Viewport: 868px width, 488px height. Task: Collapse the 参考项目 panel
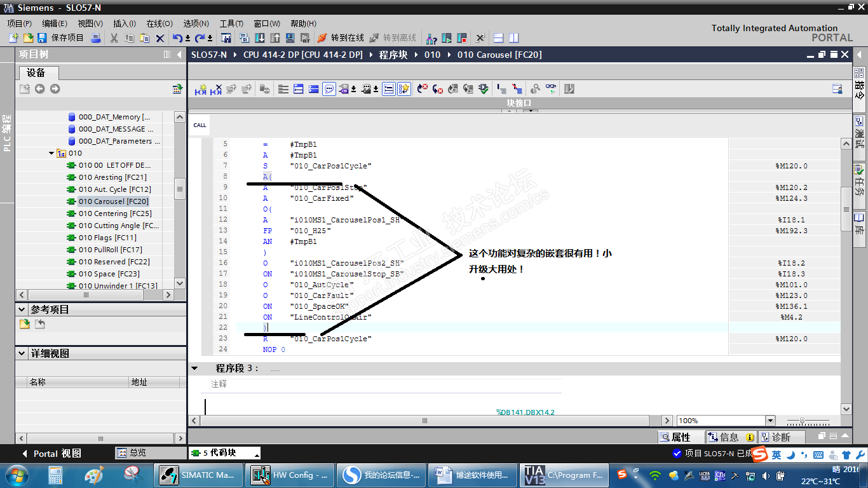coord(20,309)
